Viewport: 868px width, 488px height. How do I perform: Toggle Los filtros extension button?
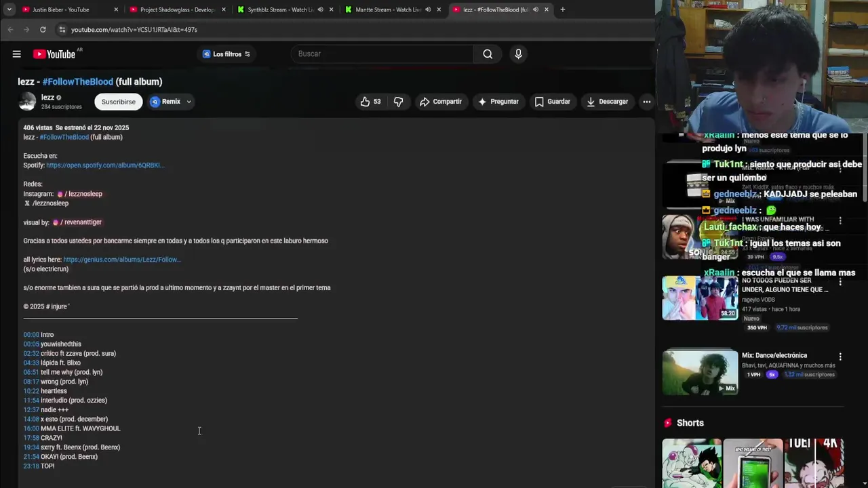click(x=226, y=54)
